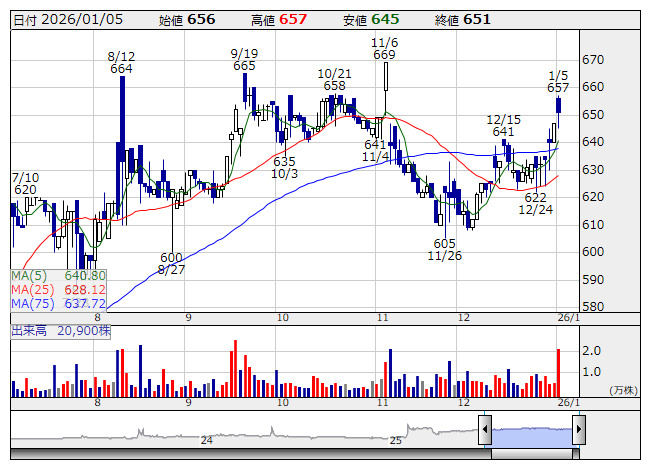Click the 終値 closing price 651
The width and height of the screenshot is (653, 470).
point(475,19)
